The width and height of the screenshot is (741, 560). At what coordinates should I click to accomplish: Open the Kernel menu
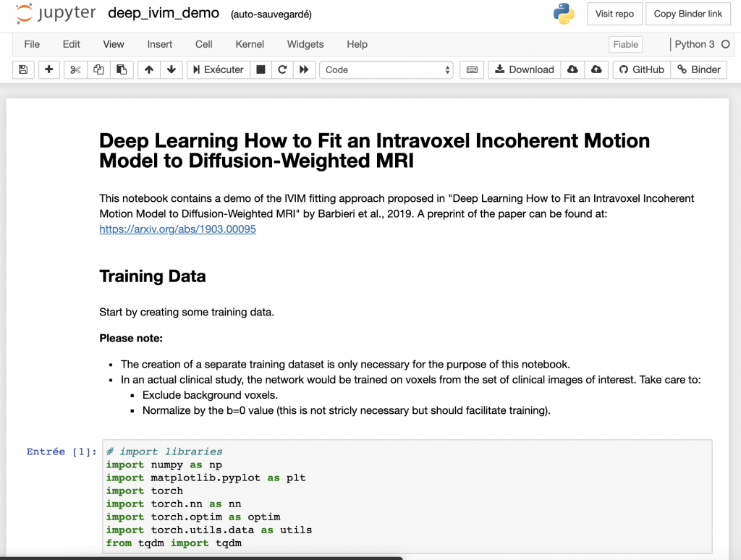[x=250, y=44]
